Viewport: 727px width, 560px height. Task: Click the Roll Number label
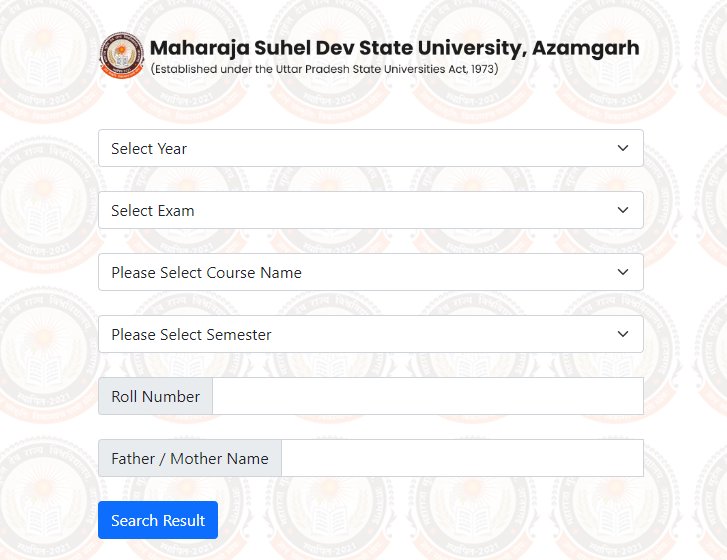(156, 397)
